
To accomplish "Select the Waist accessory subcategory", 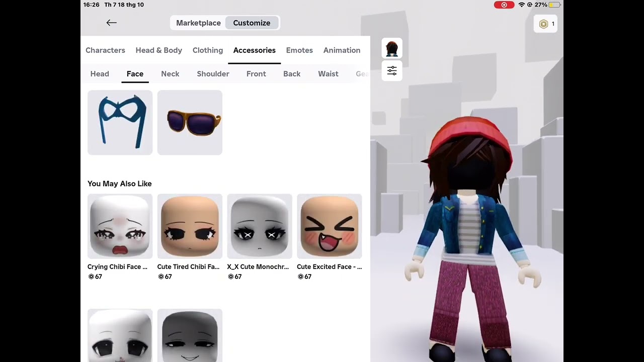I will click(x=328, y=74).
